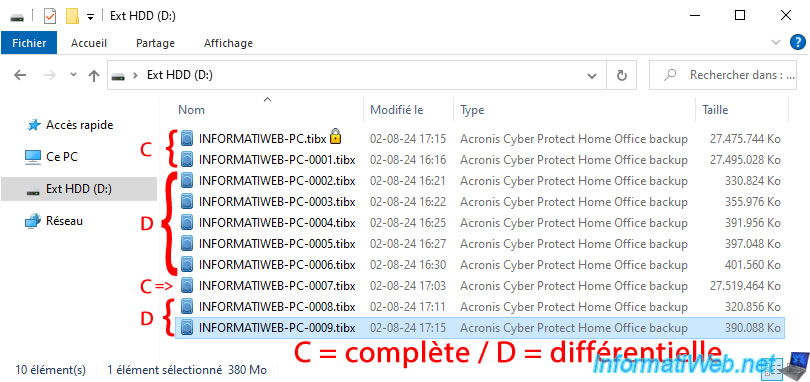Open the Partage ribbon tab

point(155,43)
